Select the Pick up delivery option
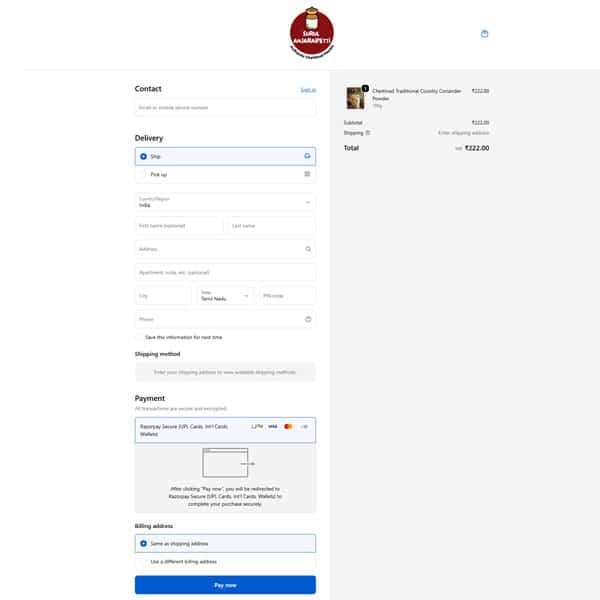 click(144, 174)
